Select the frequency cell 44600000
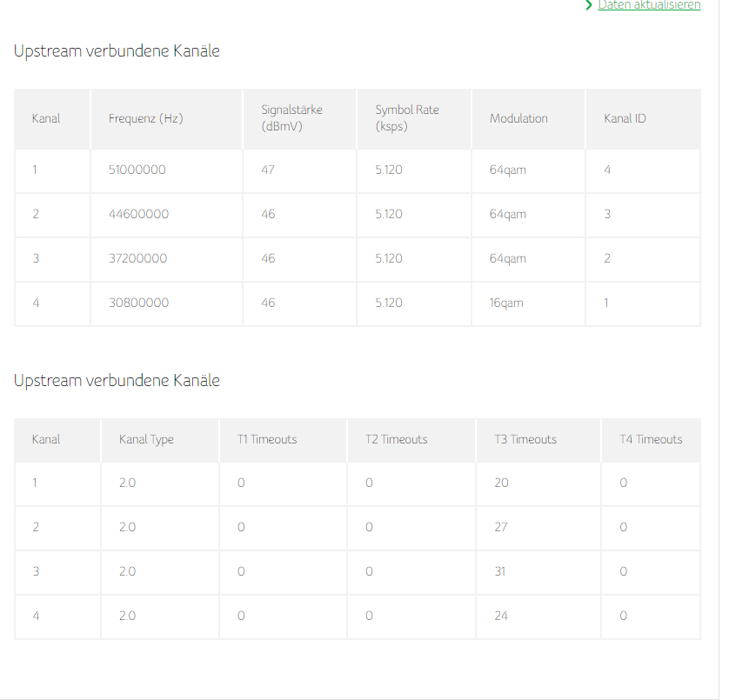The height and width of the screenshot is (700, 749). (x=138, y=214)
